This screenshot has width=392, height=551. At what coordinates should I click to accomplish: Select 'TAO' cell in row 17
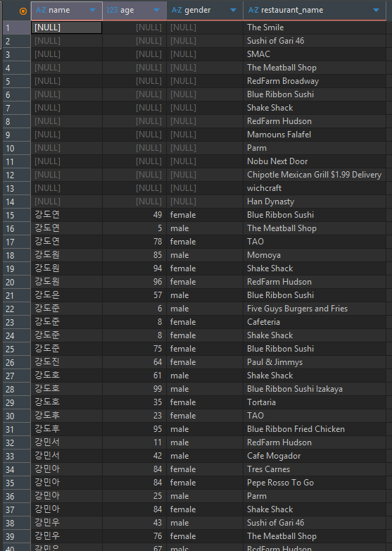click(315, 242)
